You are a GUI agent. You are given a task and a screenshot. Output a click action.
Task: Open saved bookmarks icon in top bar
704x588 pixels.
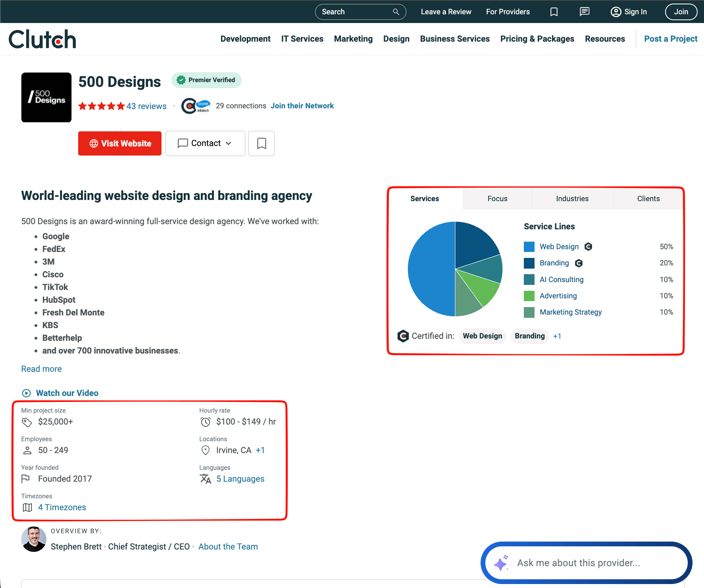(554, 12)
